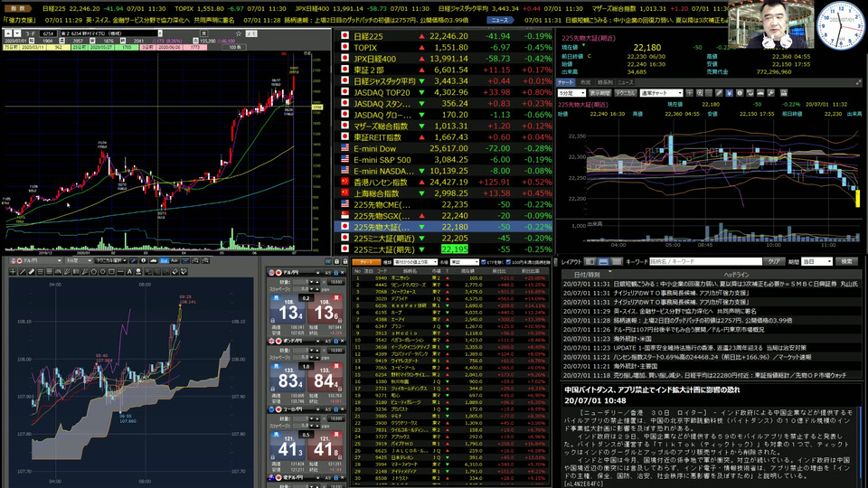The image size is (868, 488).
Task: Open the テクニカル選択 dropdown in FX chart
Action: click(x=110, y=260)
